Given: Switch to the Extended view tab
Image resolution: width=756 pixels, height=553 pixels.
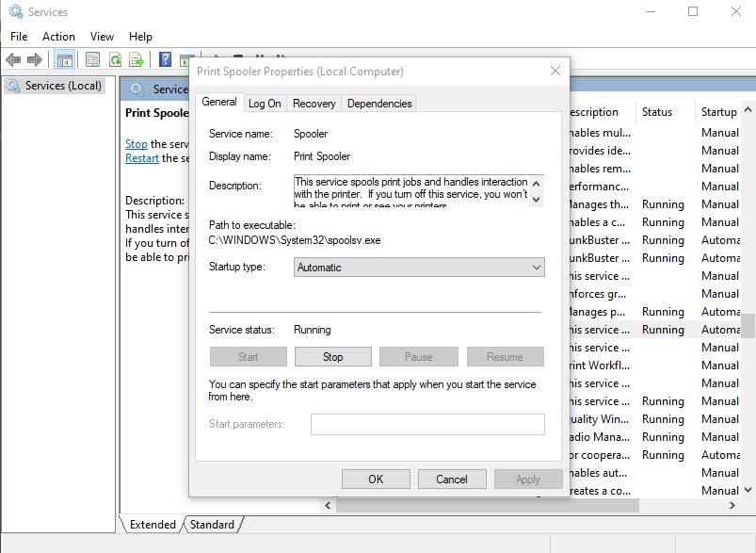Looking at the screenshot, I should (153, 525).
